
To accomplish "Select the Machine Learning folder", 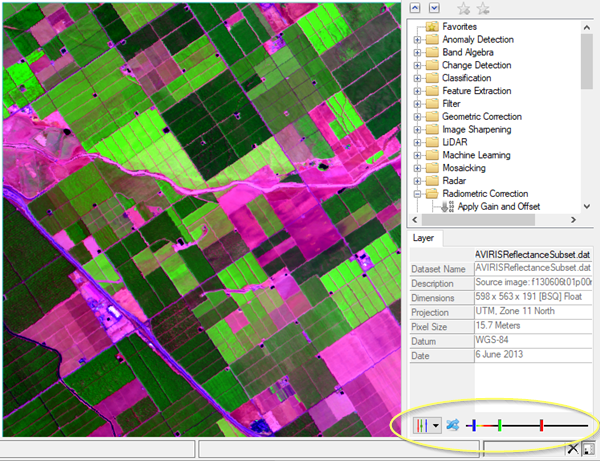I will click(476, 155).
